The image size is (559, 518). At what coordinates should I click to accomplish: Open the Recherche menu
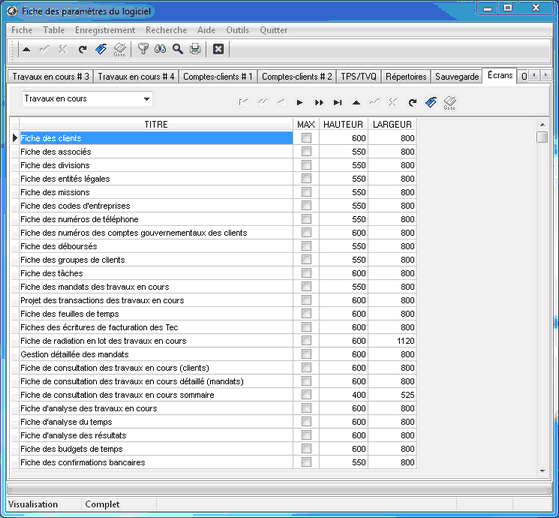(x=166, y=30)
